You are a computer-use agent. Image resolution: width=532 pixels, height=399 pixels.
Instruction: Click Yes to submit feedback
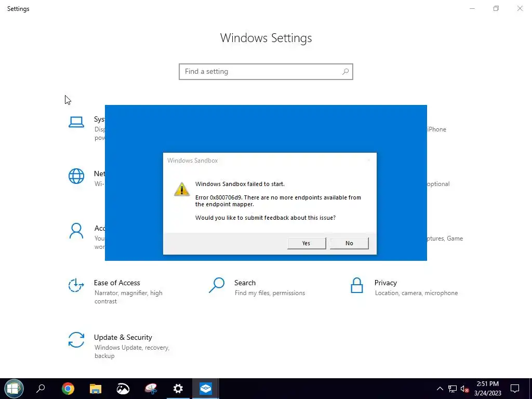click(x=307, y=243)
